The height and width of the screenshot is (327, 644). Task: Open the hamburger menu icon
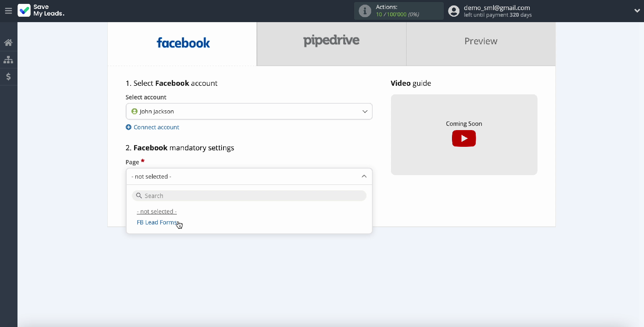pyautogui.click(x=8, y=11)
